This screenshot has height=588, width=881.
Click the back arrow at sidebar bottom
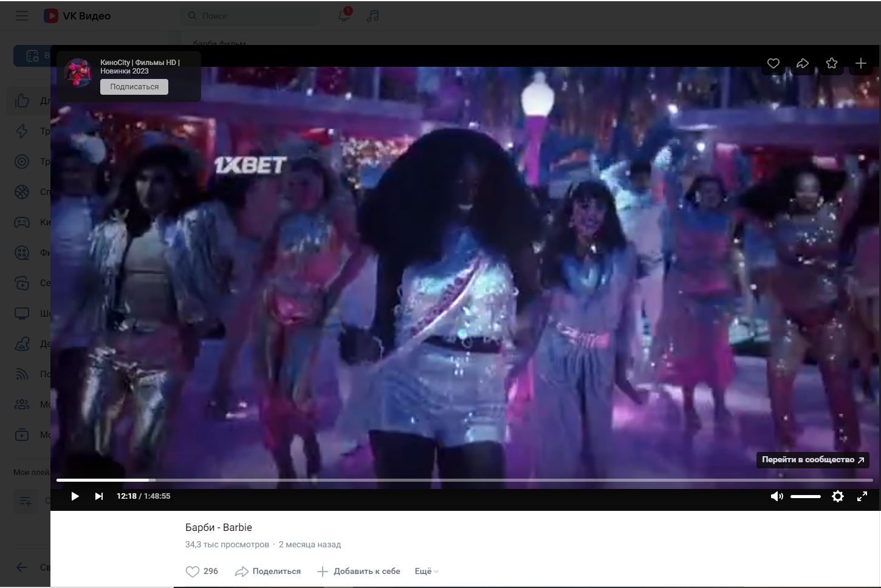(22, 567)
